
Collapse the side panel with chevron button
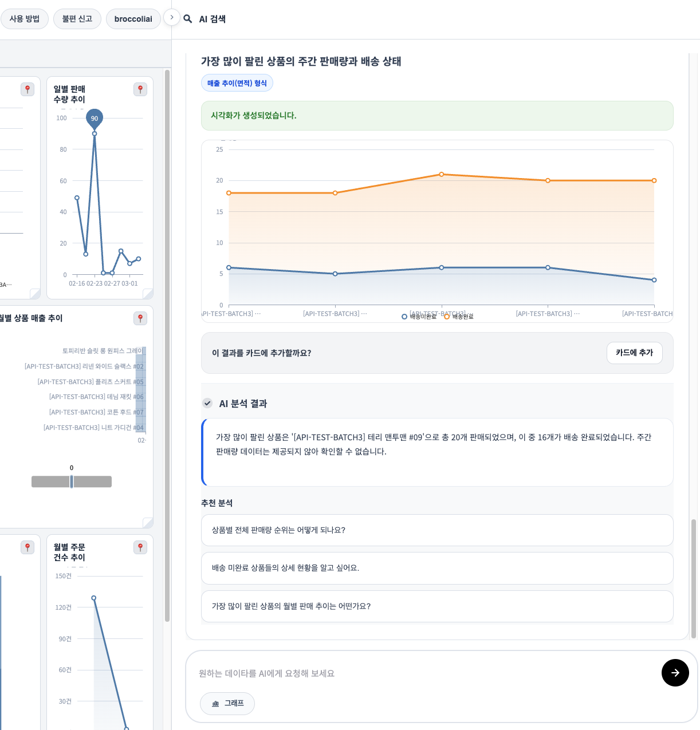172,18
